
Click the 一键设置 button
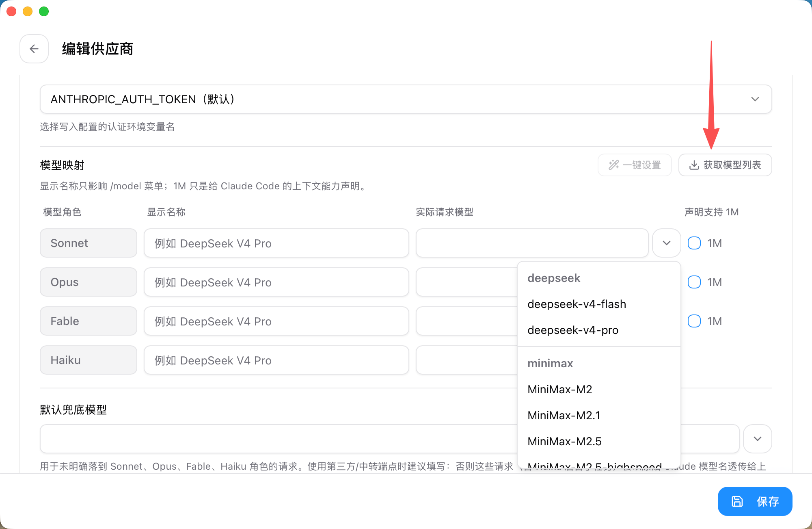click(x=635, y=165)
